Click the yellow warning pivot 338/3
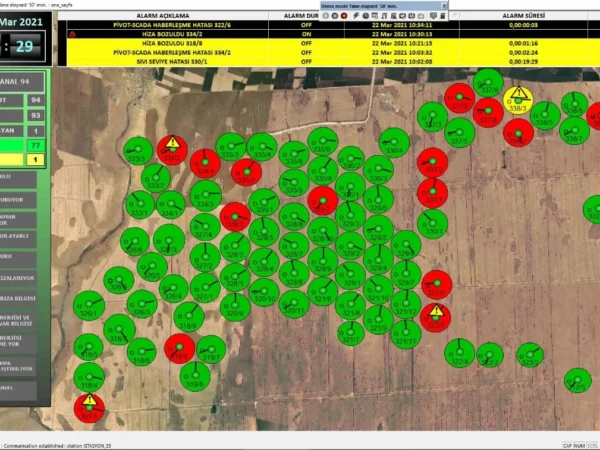The height and width of the screenshot is (450, 600). click(x=518, y=100)
